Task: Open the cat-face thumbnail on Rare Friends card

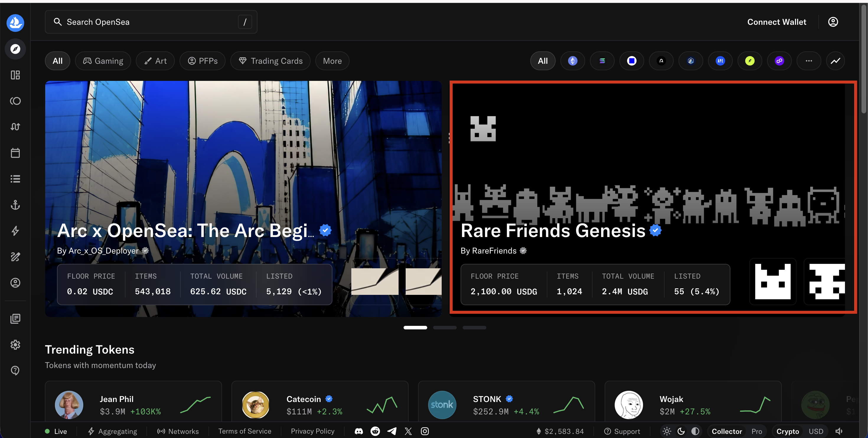Action: [x=773, y=281]
